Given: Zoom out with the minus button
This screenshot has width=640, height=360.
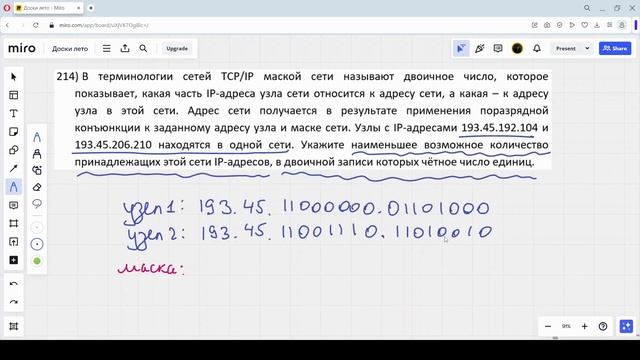Looking at the screenshot, I should coord(548,326).
